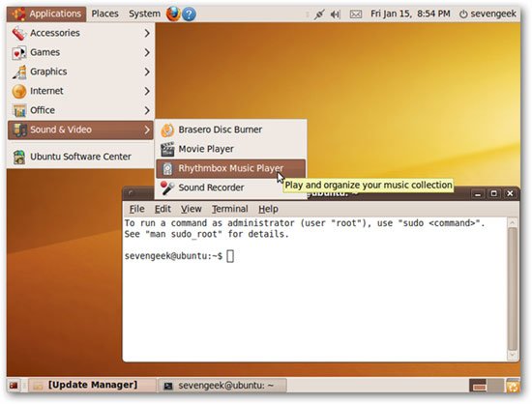This screenshot has height=404, width=532.
Task: Click the terminal's vertical scrollbar
Action: click(x=513, y=288)
